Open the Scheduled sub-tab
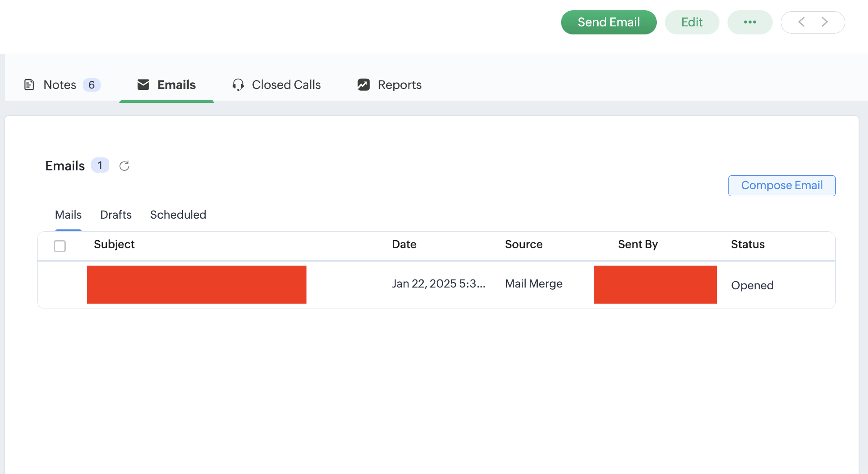Viewport: 868px width, 474px height. pos(178,215)
